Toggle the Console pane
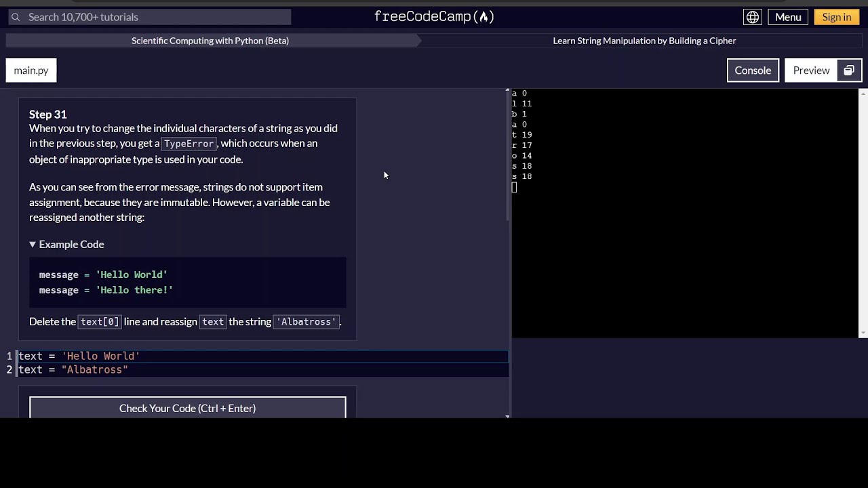Image resolution: width=868 pixels, height=488 pixels. [753, 70]
